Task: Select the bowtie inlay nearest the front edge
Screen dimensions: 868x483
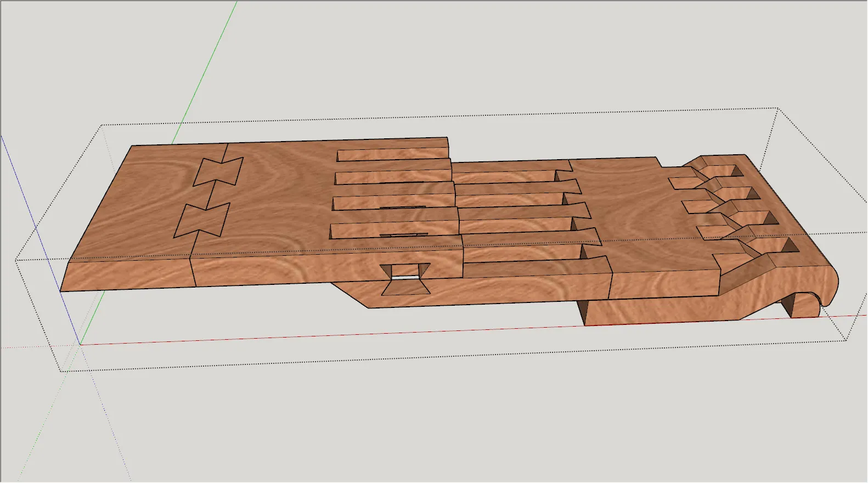Action: pyautogui.click(x=202, y=221)
